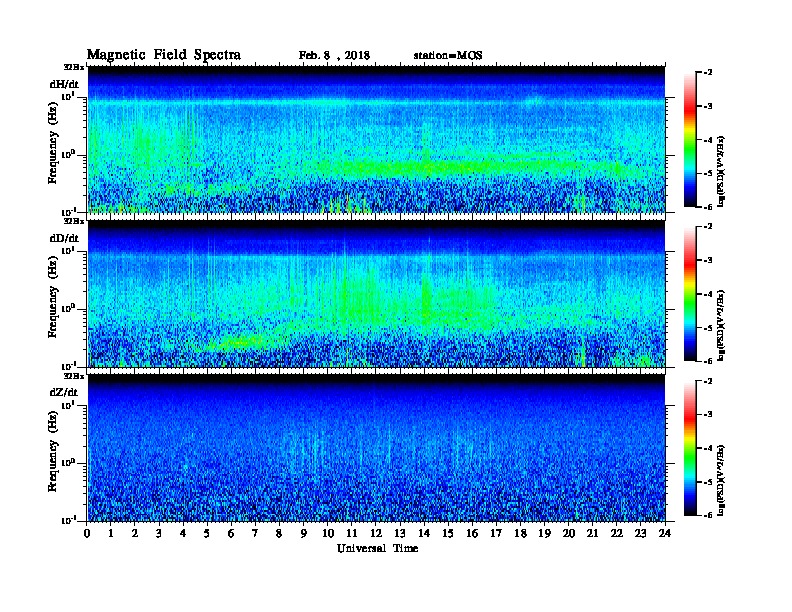Click hour '18' on the time axis
792x612 pixels.
[x=520, y=534]
